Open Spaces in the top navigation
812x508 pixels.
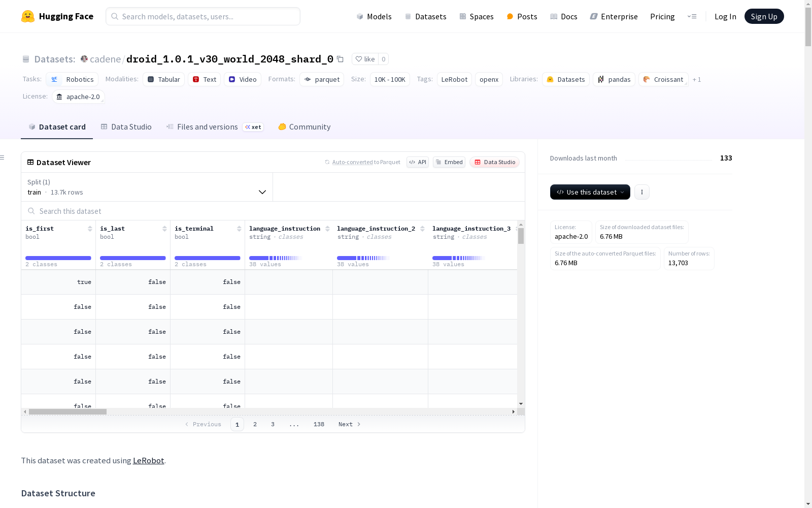(x=477, y=16)
